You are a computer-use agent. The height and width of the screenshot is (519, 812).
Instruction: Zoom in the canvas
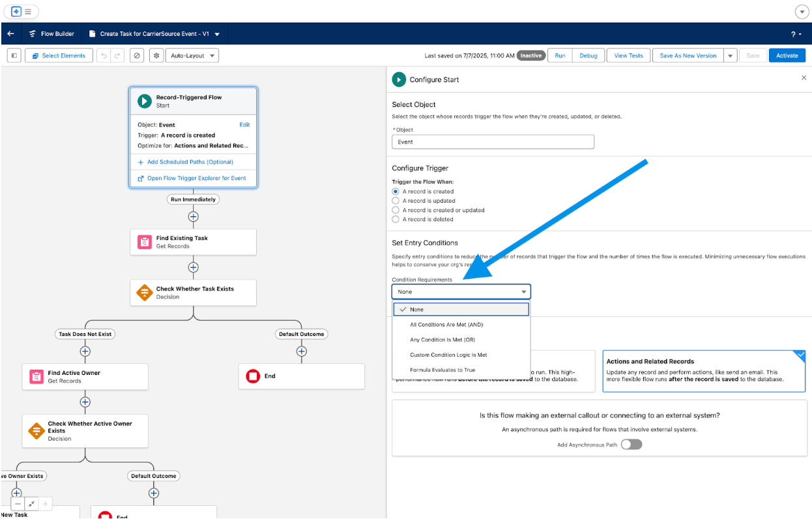tap(46, 504)
